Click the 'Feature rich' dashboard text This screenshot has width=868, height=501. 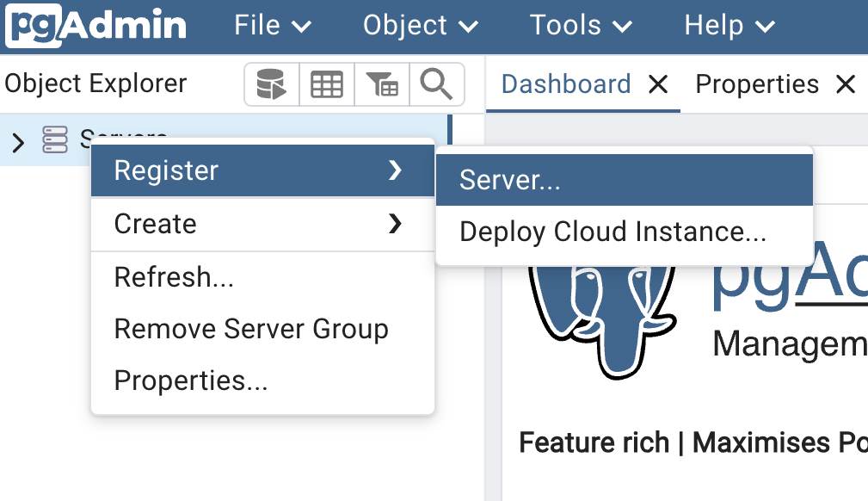[x=594, y=442]
